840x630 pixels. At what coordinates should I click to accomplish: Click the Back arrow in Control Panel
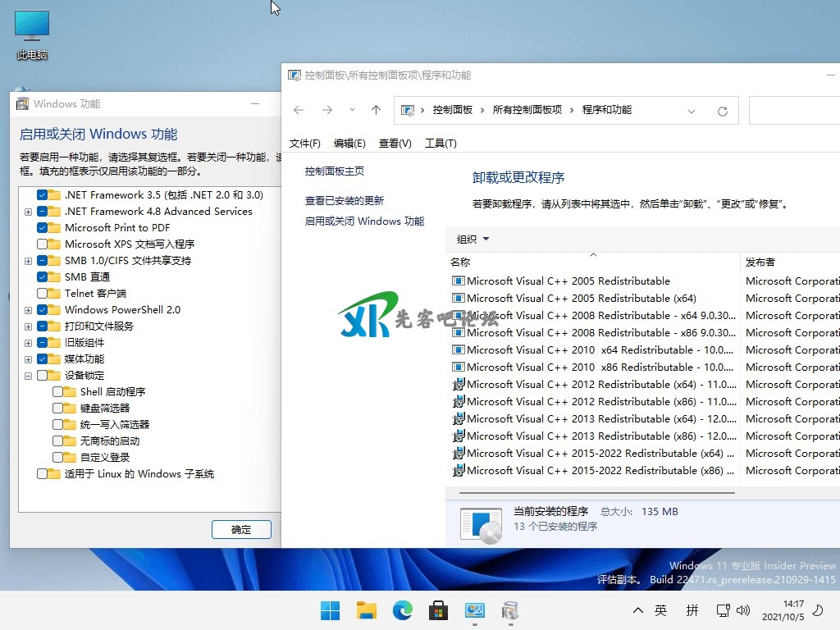(299, 110)
